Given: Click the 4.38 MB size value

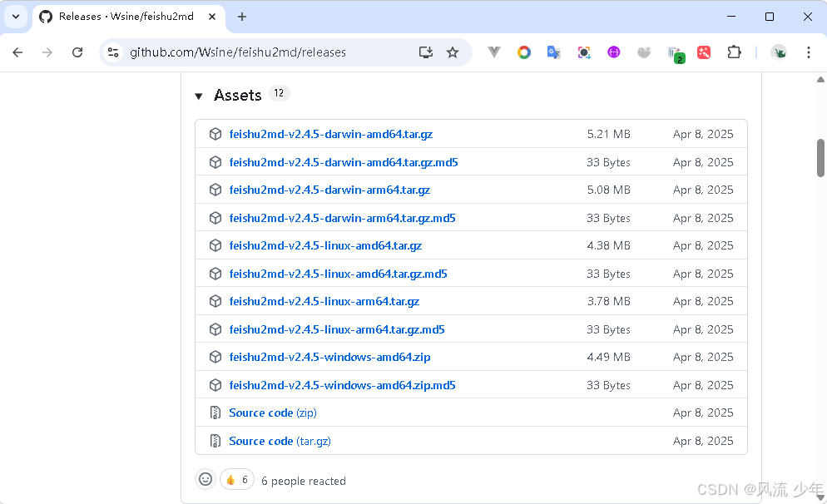Looking at the screenshot, I should click(x=609, y=245).
